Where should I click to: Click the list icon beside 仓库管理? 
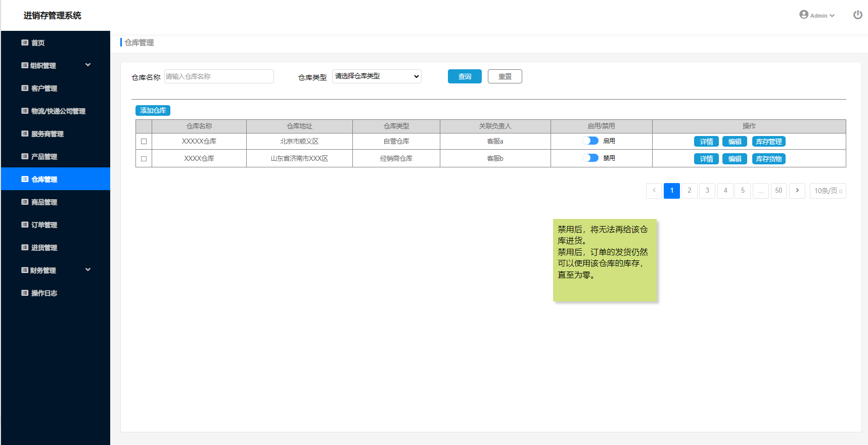point(25,179)
